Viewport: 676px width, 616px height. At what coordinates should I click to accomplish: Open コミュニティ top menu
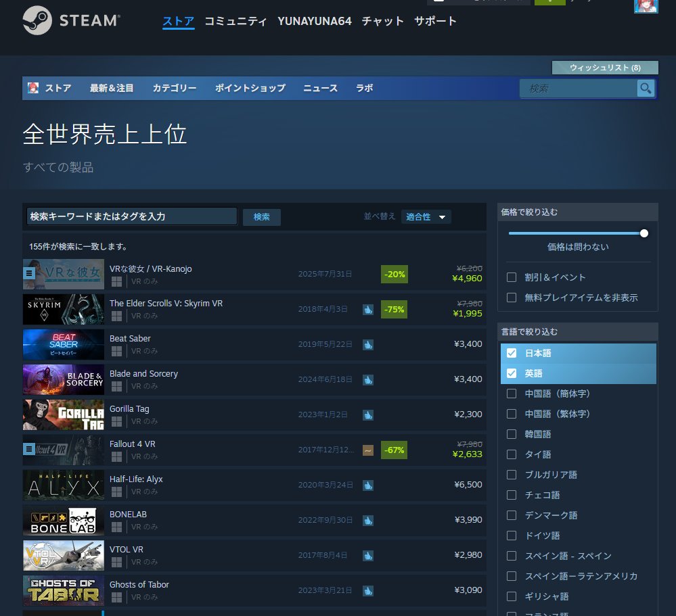236,21
